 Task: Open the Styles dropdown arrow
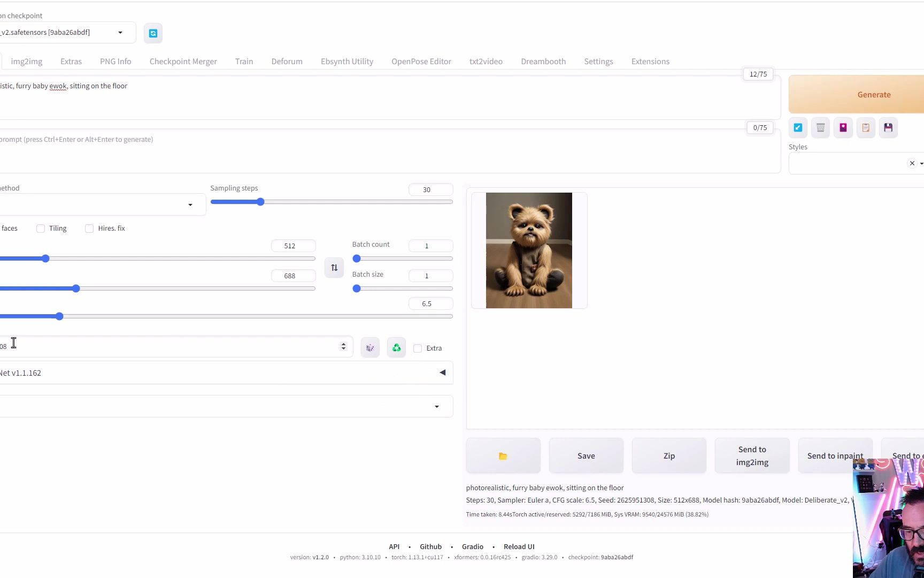(x=921, y=163)
